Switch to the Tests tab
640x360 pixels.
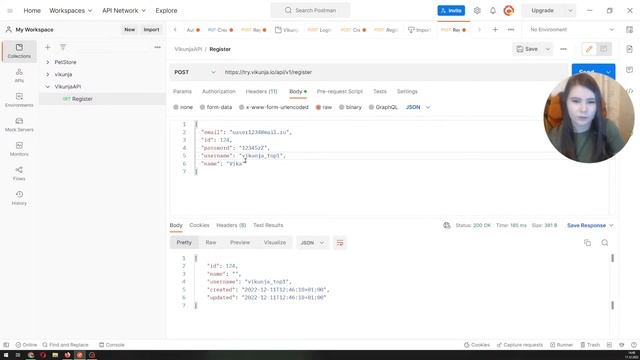click(x=380, y=91)
